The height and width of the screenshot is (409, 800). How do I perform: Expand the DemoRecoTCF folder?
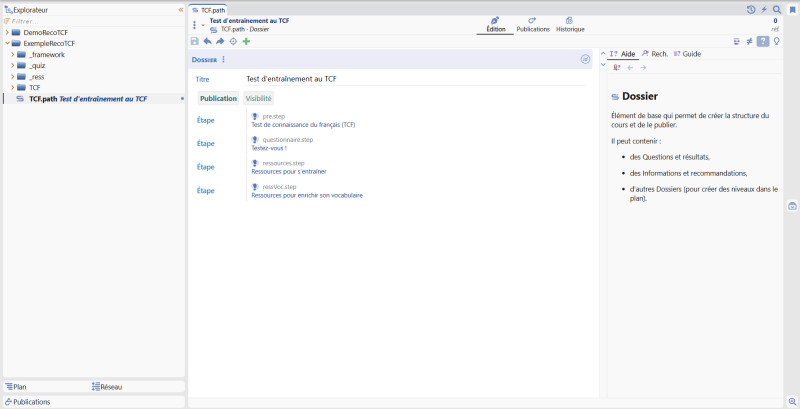click(7, 32)
